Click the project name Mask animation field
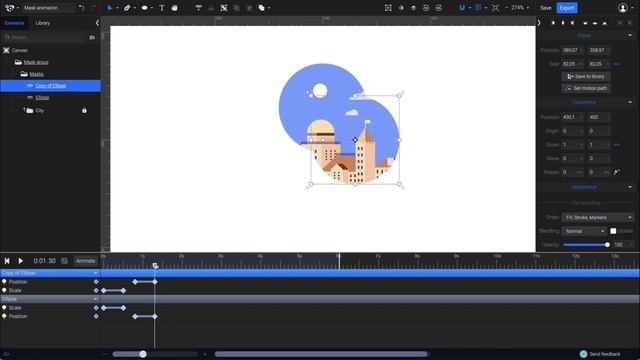This screenshot has width=640, height=360. click(x=48, y=8)
